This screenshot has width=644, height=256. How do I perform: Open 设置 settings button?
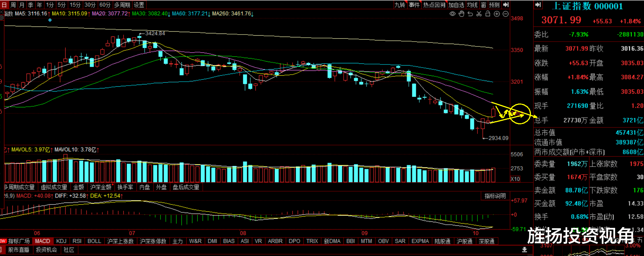pyautogui.click(x=139, y=5)
